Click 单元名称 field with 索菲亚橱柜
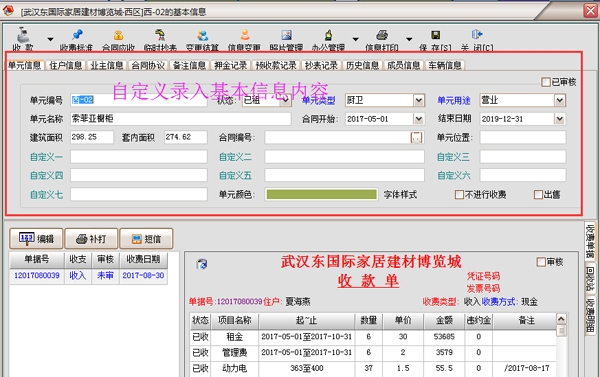This screenshot has width=600, height=377. click(181, 119)
